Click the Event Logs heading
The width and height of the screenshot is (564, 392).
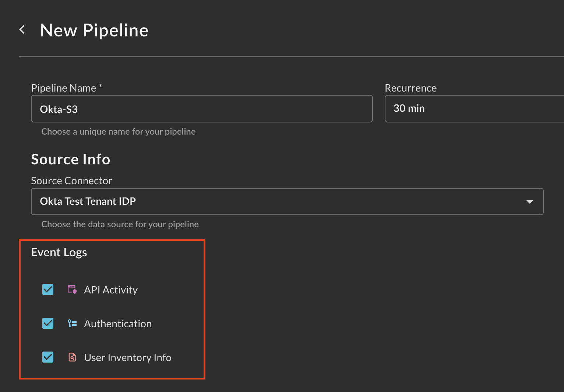(x=59, y=252)
